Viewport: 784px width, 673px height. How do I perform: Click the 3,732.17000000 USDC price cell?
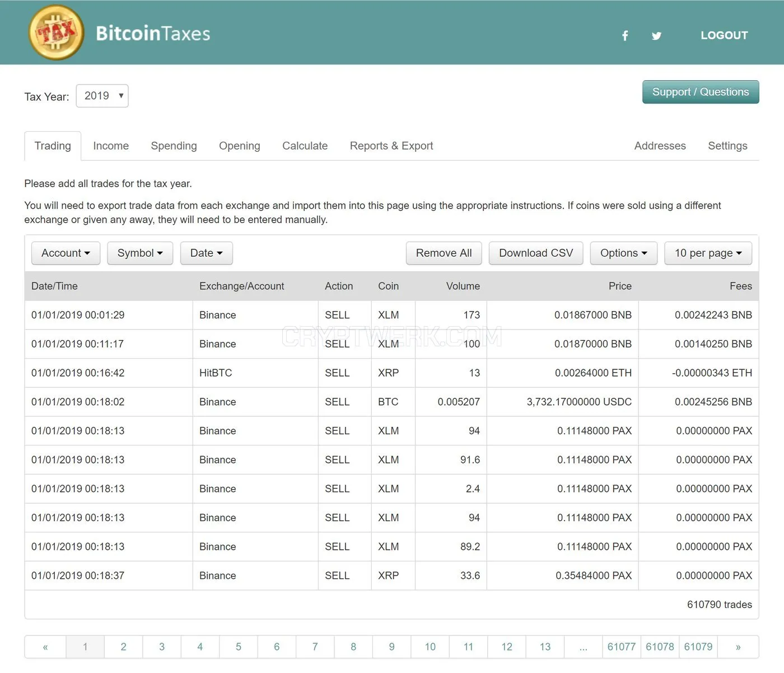(563, 402)
